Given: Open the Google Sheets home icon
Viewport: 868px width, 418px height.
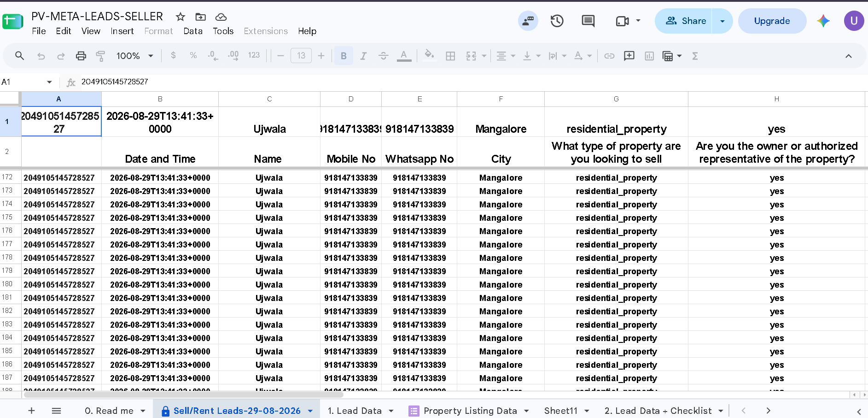Looking at the screenshot, I should (13, 21).
